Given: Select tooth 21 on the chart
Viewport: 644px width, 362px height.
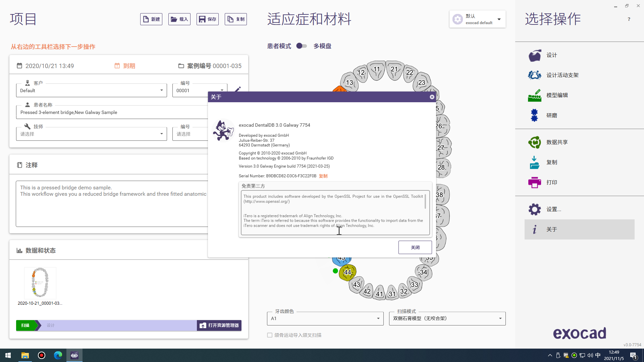Looking at the screenshot, I should tap(394, 70).
